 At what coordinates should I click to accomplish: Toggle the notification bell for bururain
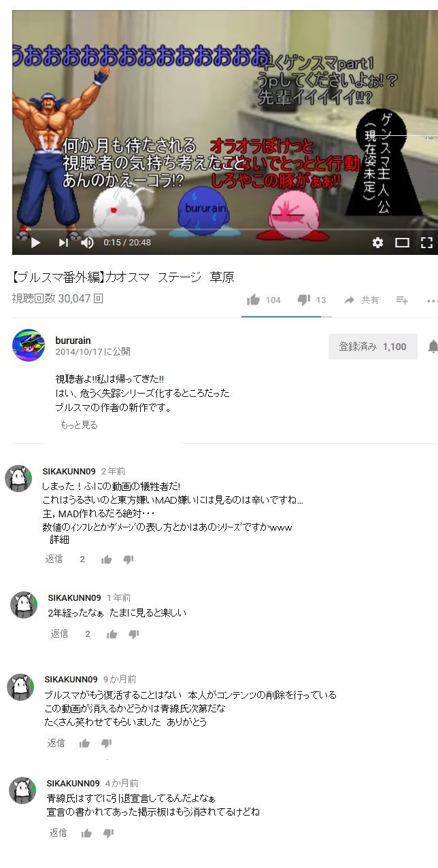433,347
